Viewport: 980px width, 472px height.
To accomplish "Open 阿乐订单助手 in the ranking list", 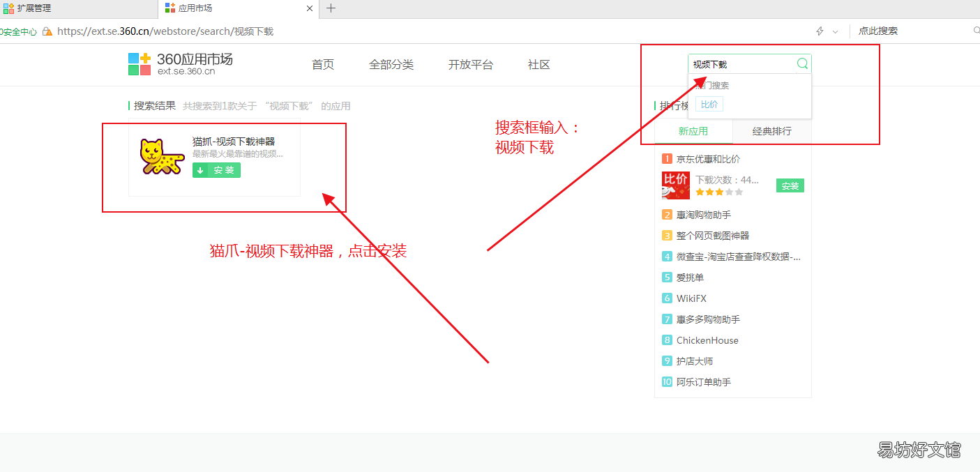I will click(704, 382).
